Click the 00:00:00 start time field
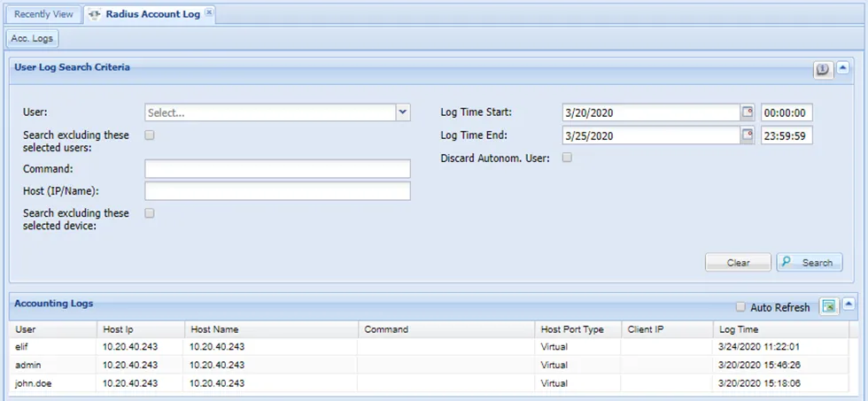Viewport: 868px width, 401px height. coord(787,112)
